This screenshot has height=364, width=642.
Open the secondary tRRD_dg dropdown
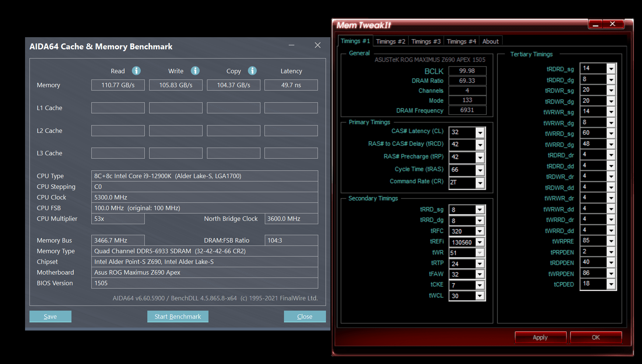coord(480,221)
